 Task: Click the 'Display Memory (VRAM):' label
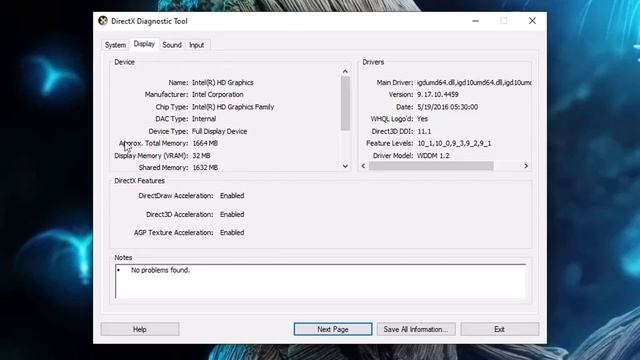pyautogui.click(x=151, y=156)
